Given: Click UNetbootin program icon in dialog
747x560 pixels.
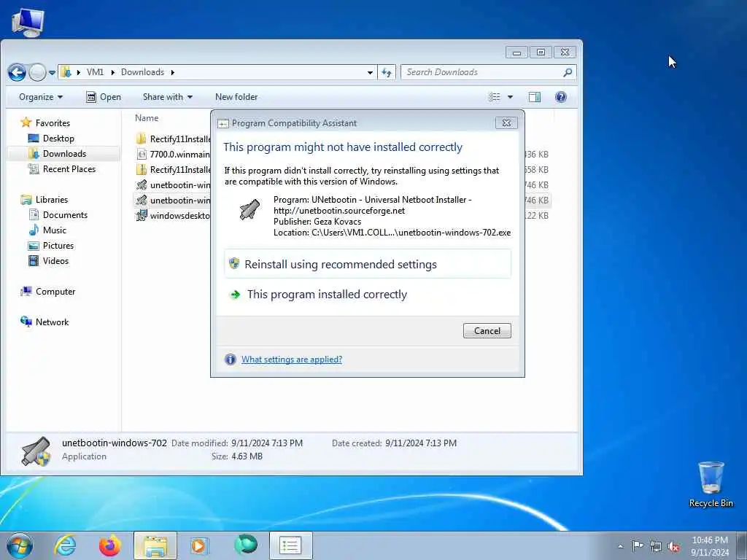Looking at the screenshot, I should point(249,210).
